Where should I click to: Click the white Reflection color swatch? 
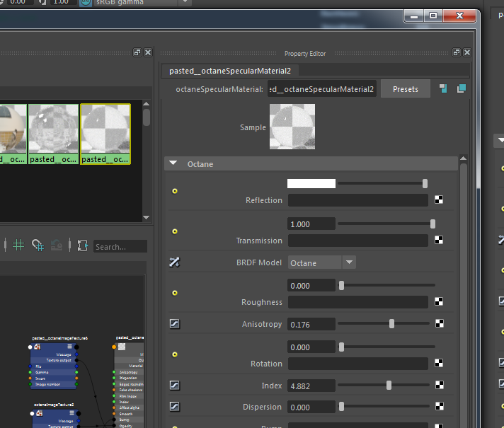click(311, 183)
